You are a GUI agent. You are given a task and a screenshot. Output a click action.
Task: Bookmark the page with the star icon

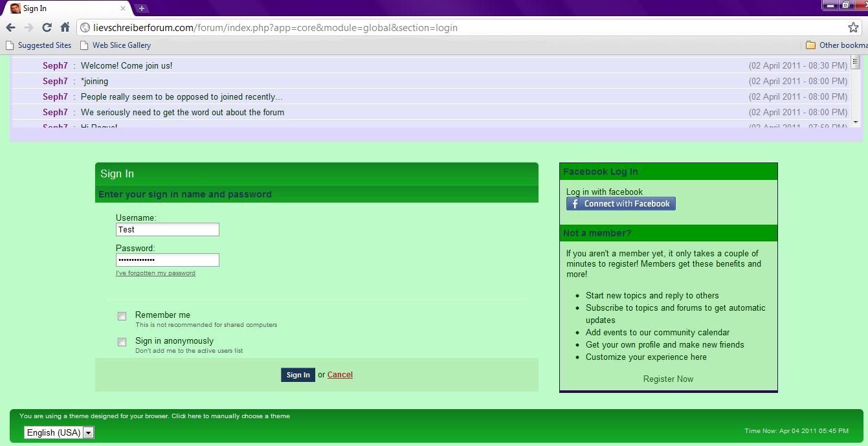[x=853, y=28]
